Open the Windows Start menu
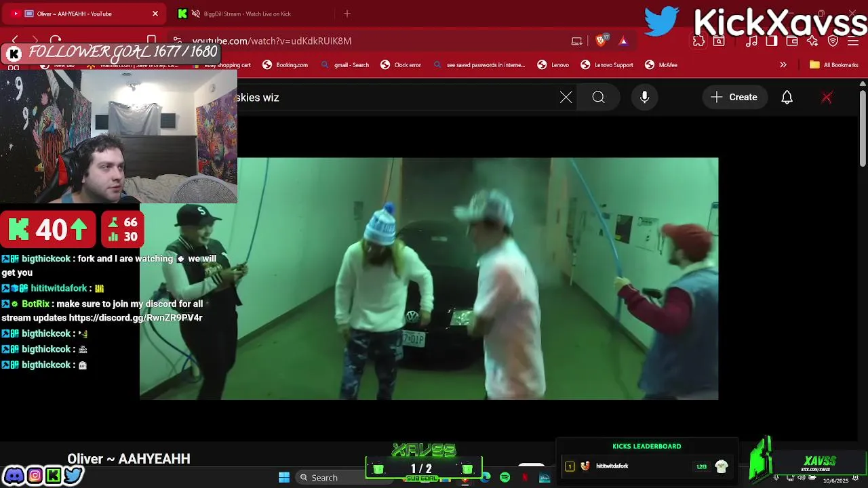 point(284,477)
